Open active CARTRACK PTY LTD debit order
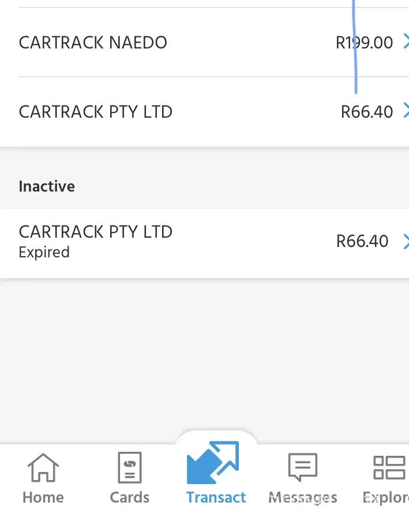This screenshot has width=409, height=532. (96, 112)
